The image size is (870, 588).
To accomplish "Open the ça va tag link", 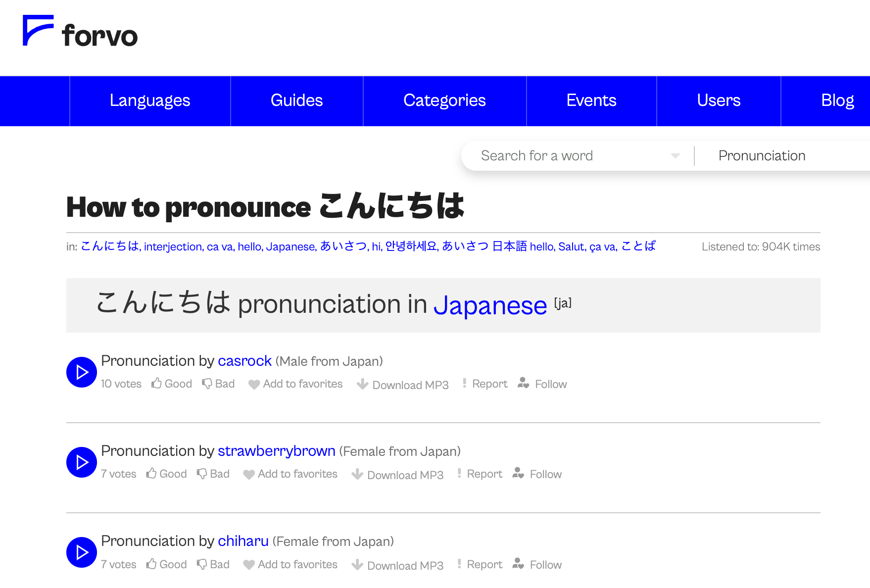I will click(x=602, y=246).
